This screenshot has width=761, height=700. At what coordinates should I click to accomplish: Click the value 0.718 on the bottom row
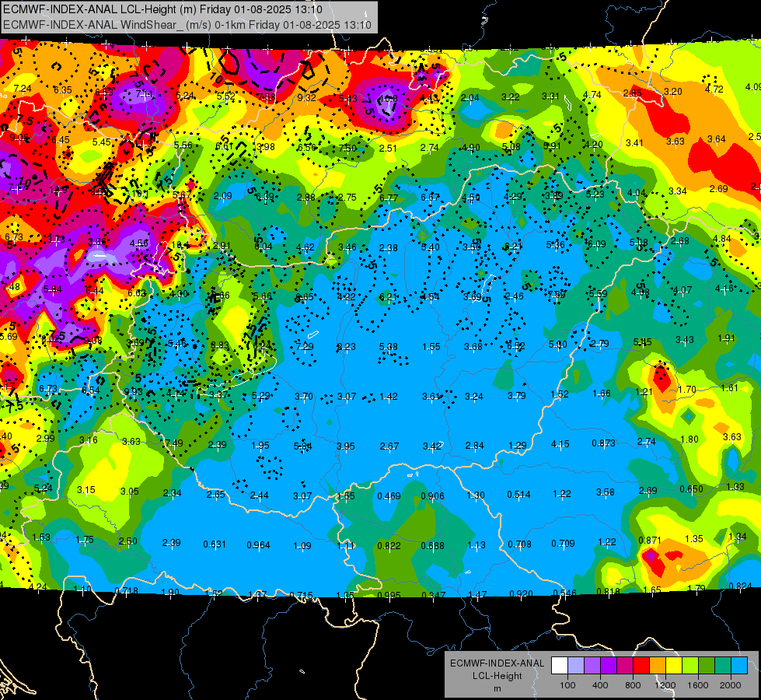point(126,590)
